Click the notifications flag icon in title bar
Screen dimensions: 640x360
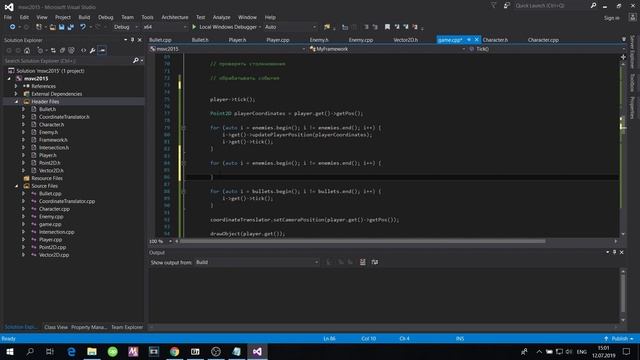(x=493, y=6)
